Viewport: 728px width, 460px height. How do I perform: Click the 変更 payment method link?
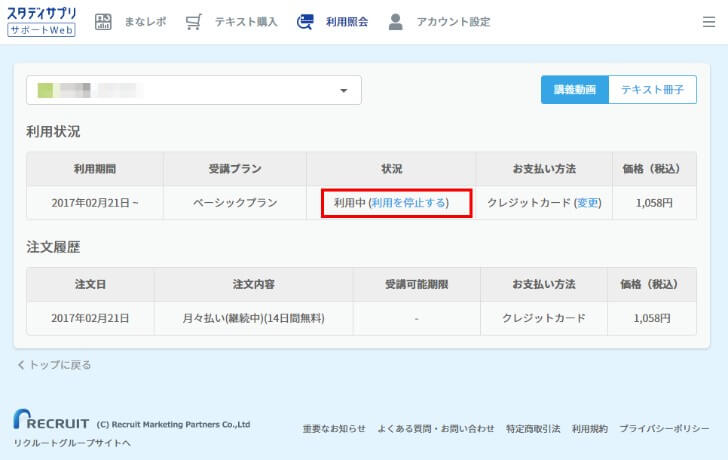click(x=588, y=203)
